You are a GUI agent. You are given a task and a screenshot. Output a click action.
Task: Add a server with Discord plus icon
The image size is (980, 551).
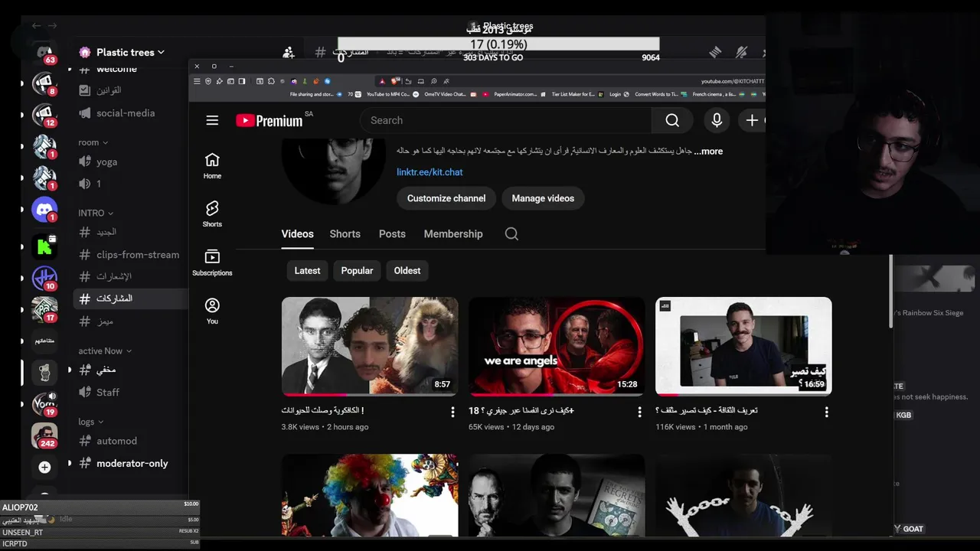point(44,467)
